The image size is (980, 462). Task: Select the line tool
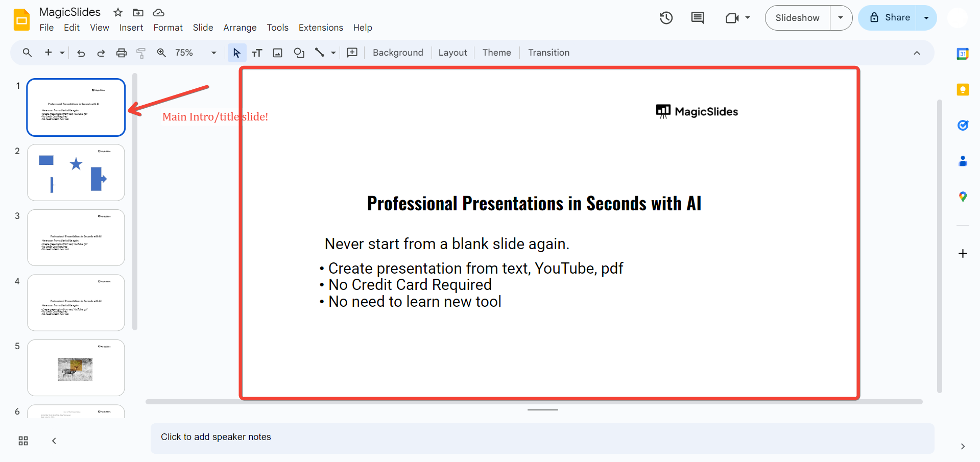pos(320,53)
